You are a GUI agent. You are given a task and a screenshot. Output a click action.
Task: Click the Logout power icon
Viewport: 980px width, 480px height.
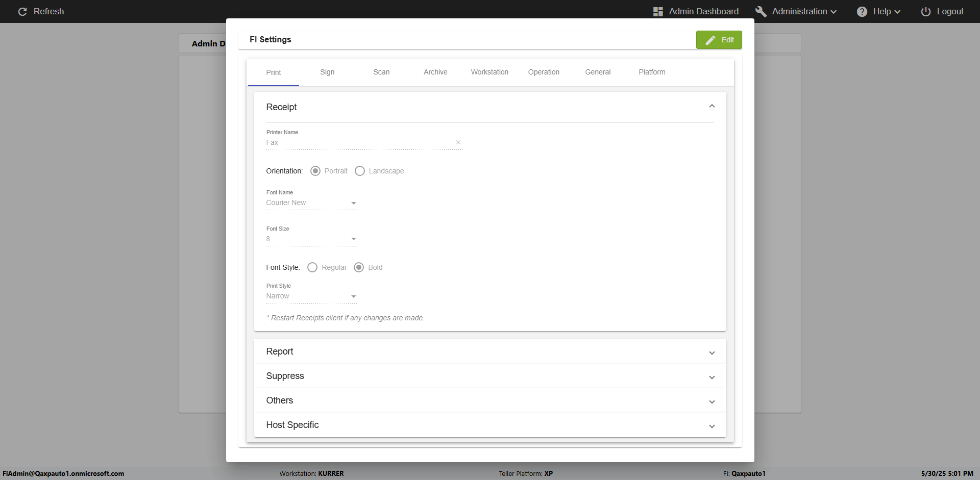point(925,12)
